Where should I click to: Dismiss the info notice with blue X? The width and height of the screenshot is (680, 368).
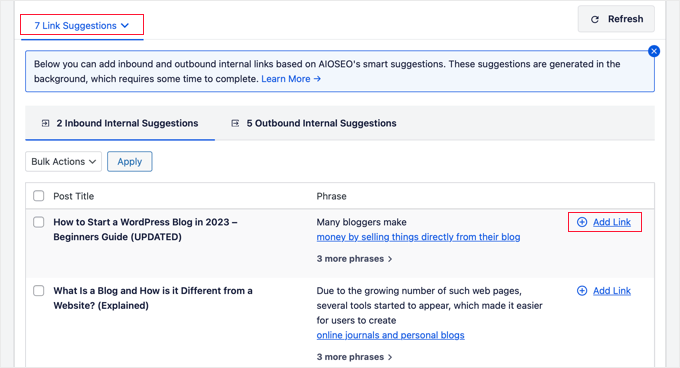(654, 51)
